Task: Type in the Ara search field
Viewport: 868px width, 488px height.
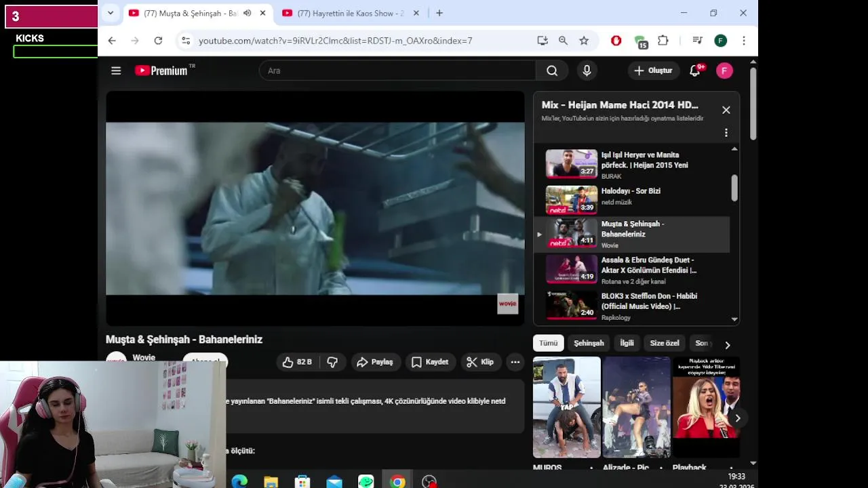Action: 397,70
